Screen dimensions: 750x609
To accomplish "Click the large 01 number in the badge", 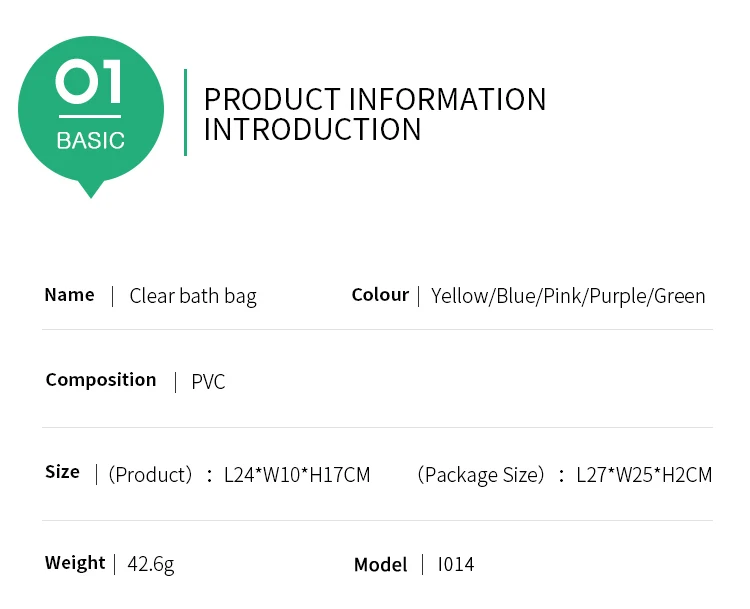I will tap(88, 81).
